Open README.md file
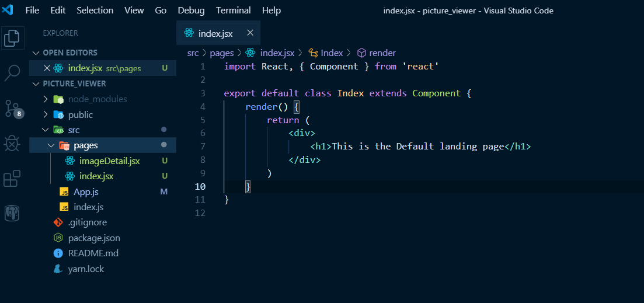The width and height of the screenshot is (644, 303). (93, 253)
